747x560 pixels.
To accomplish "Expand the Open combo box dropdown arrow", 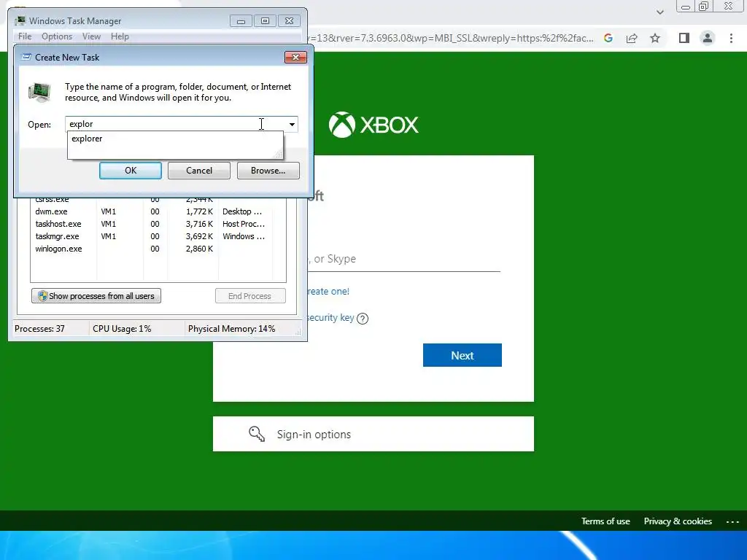I will click(292, 124).
